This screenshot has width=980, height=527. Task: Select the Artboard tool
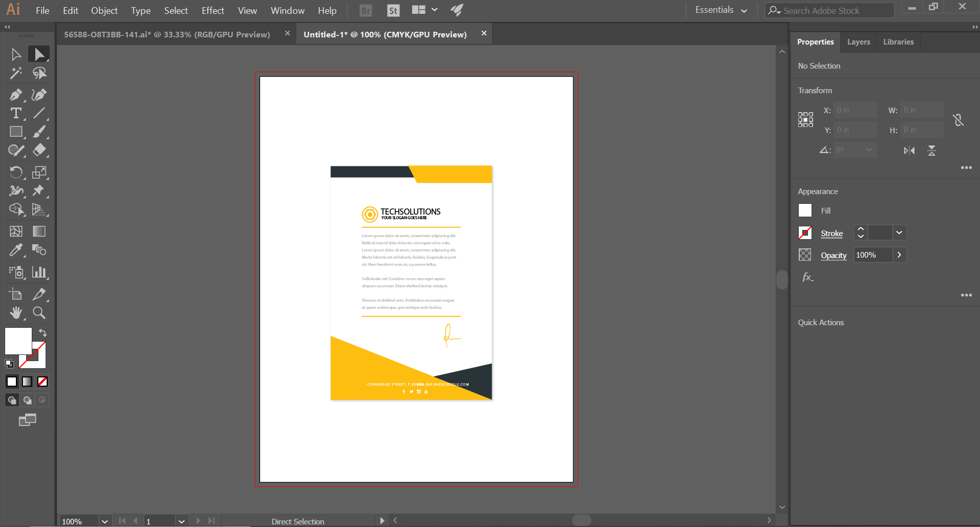pos(16,294)
